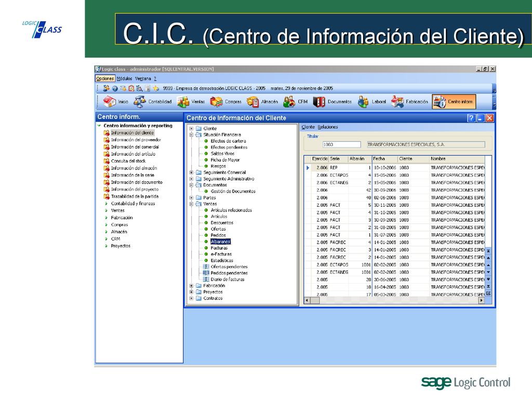Screen dimensions: 532x399
Task: Open the Contabilidad module toolbar button
Action: tap(153, 101)
